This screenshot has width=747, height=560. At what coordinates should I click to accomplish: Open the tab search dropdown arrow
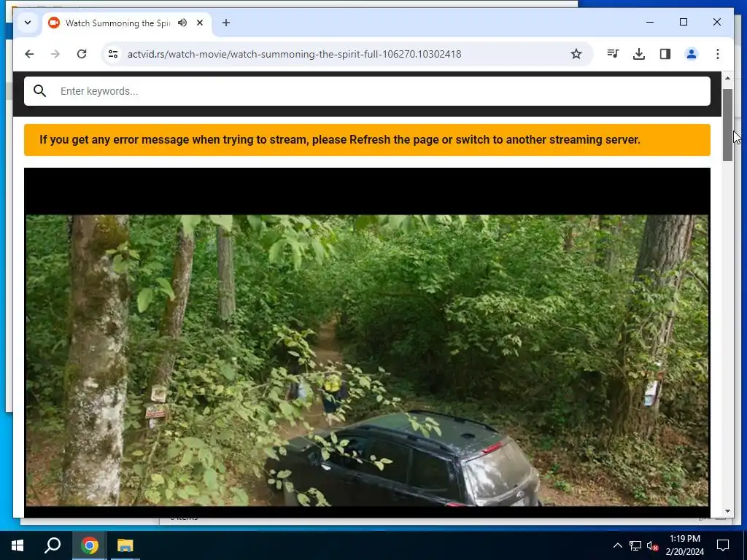tap(28, 23)
